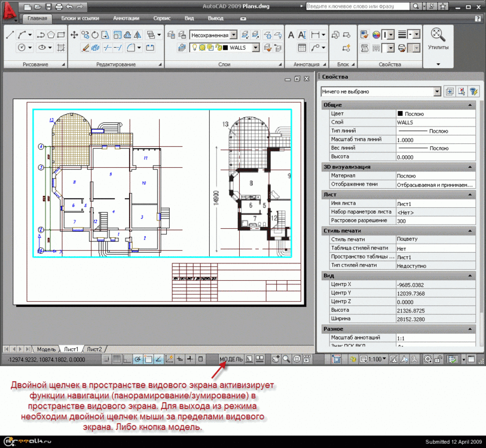Click the Undo arrow in quick access toolbar

click(69, 7)
